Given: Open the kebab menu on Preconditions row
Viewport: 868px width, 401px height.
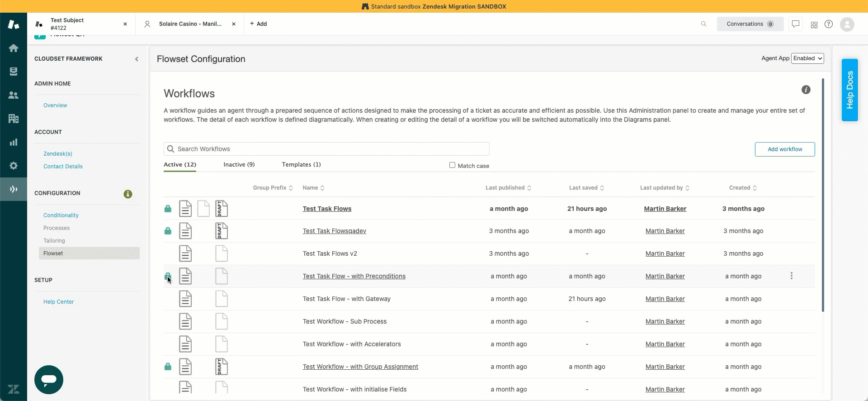Looking at the screenshot, I should tap(791, 276).
